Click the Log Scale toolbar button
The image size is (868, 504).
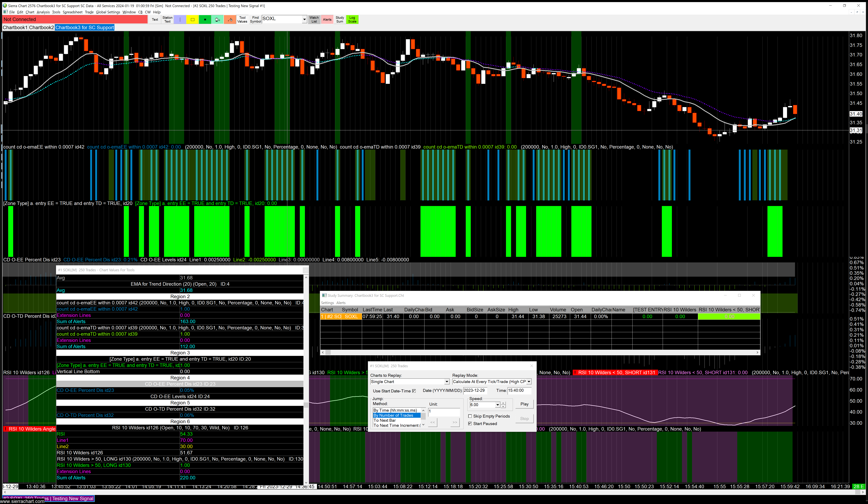tap(352, 20)
